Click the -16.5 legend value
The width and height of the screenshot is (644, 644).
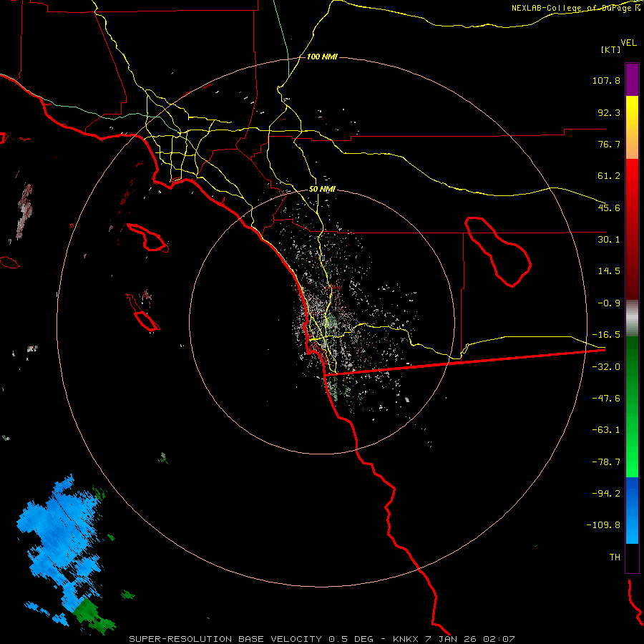tap(606, 335)
